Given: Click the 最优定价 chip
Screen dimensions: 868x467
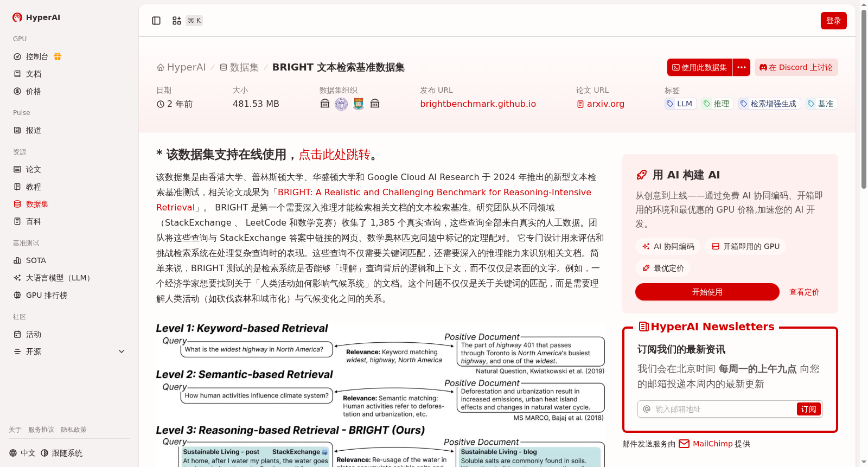Looking at the screenshot, I should click(663, 268).
